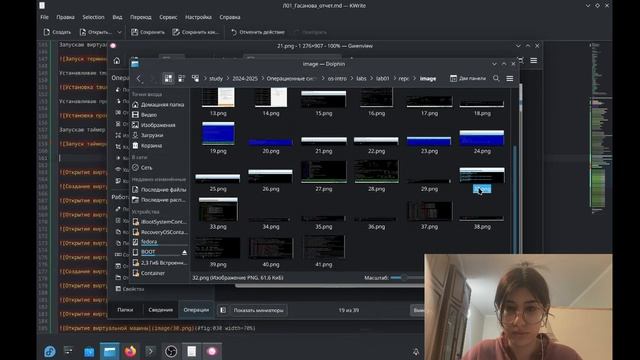Viewport: 640px width, 360px height.
Task: Toggle Gwenview sidebar icon near thumbnails button
Action: click(223, 310)
